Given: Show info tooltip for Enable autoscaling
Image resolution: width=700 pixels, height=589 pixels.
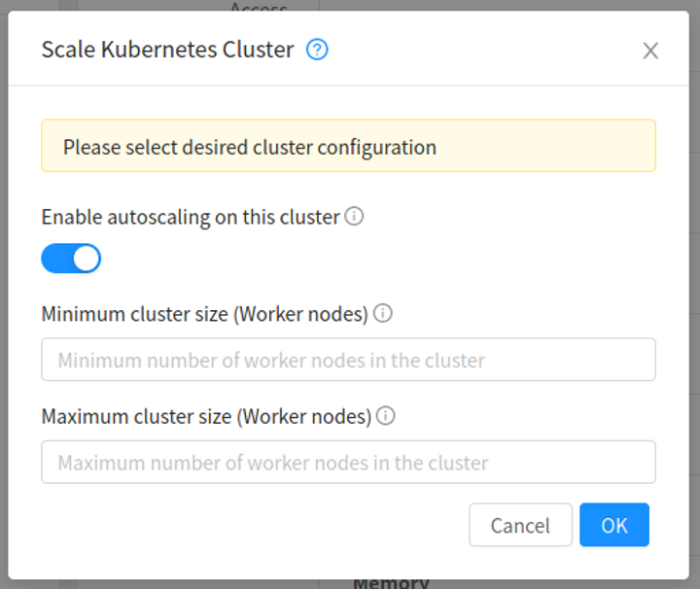Looking at the screenshot, I should pyautogui.click(x=354, y=217).
